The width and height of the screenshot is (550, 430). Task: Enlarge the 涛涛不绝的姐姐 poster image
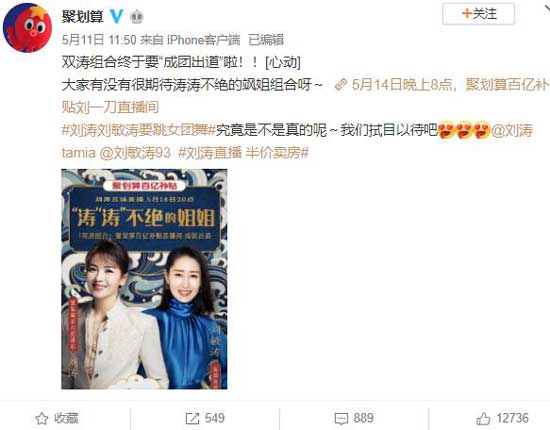pyautogui.click(x=144, y=279)
